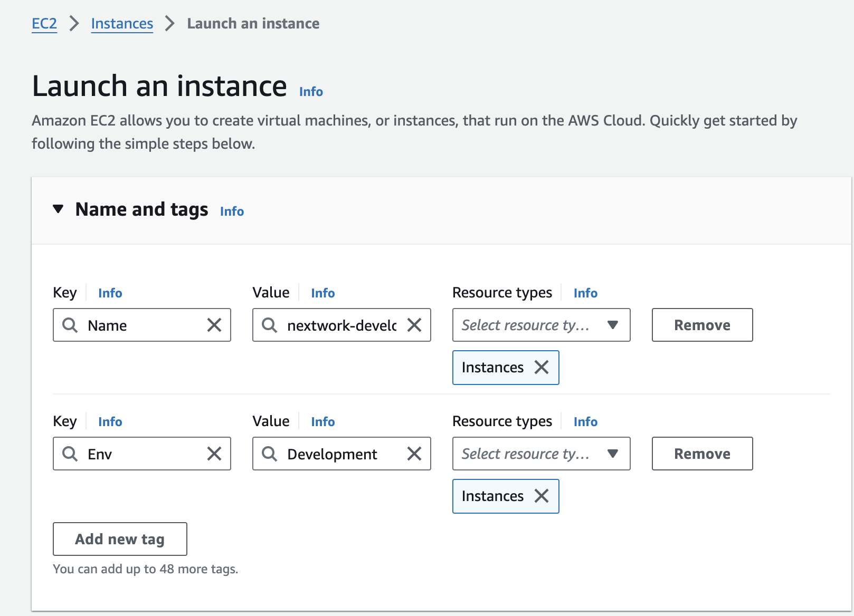The height and width of the screenshot is (616, 854).
Task: Clear the Env key field with X icon
Action: 214,454
